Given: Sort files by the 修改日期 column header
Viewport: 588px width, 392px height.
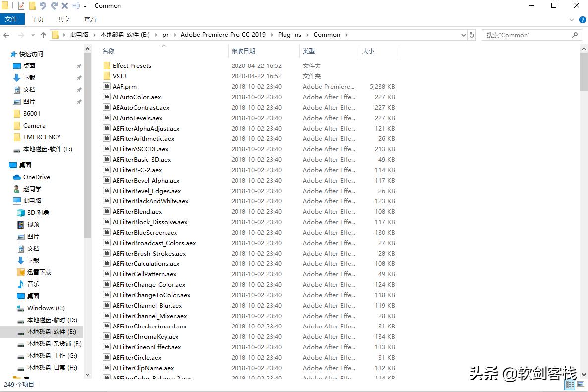Looking at the screenshot, I should [x=243, y=51].
